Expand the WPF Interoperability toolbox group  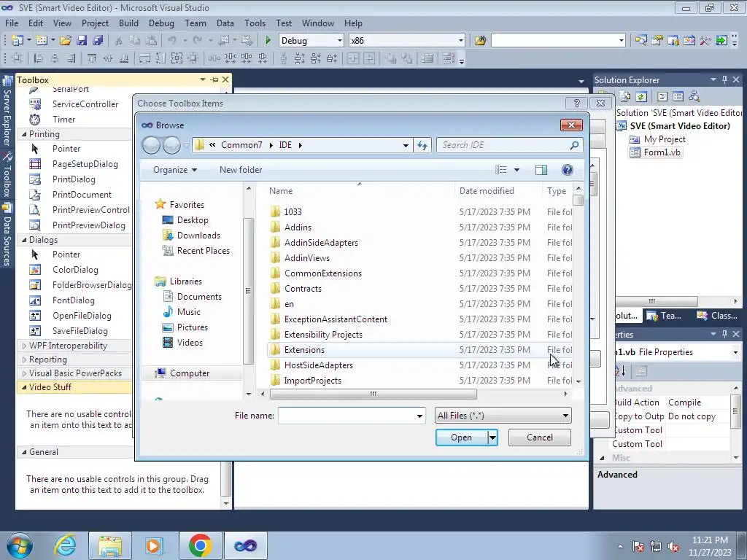tap(24, 346)
